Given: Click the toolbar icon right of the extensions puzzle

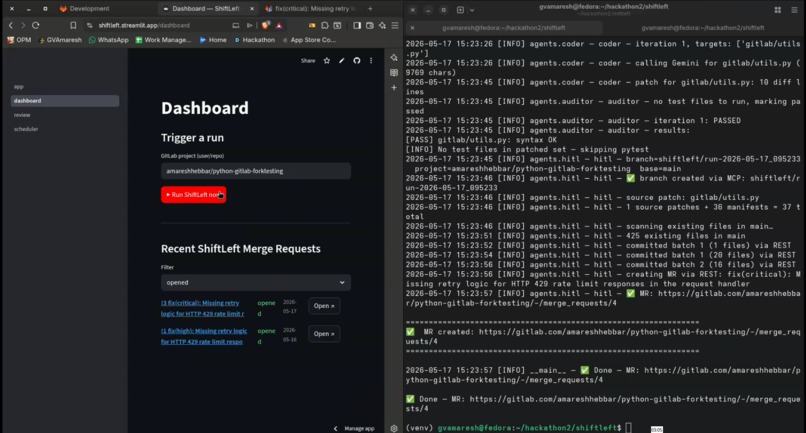Looking at the screenshot, I should (x=337, y=25).
